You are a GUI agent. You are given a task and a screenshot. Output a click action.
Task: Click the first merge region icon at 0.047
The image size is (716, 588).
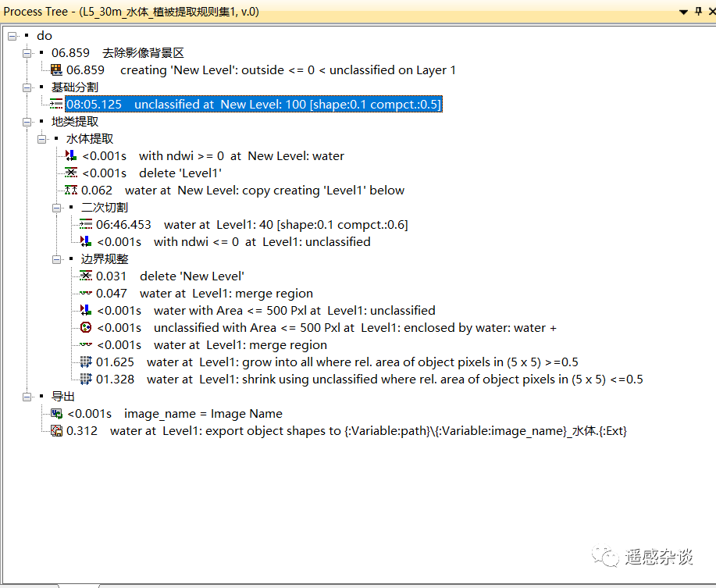85,293
